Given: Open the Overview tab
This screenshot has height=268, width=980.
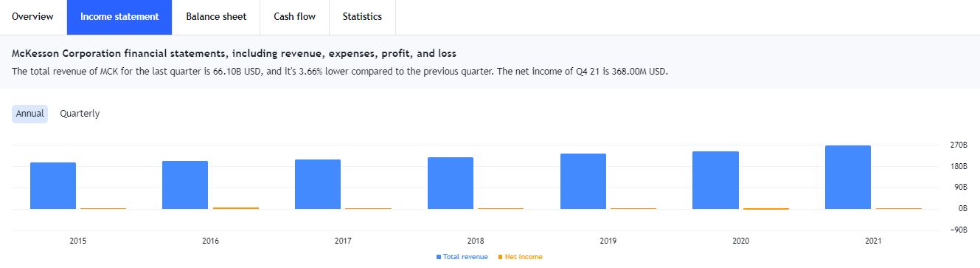Looking at the screenshot, I should tap(32, 17).
